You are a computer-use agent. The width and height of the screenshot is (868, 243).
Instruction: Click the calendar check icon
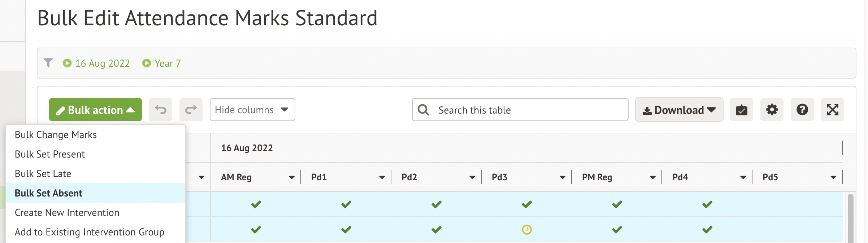point(741,110)
